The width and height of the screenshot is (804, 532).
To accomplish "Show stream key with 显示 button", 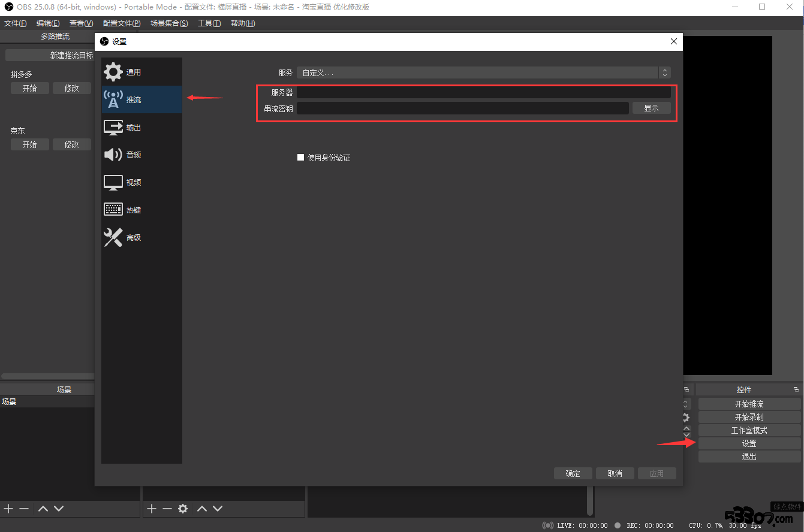I will 651,108.
